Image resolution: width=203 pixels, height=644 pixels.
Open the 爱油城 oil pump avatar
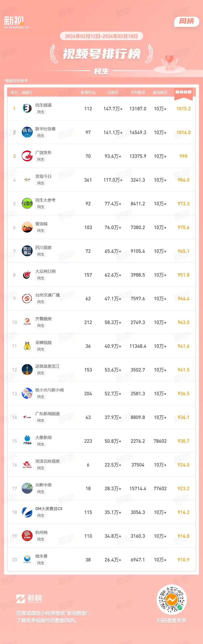click(27, 227)
